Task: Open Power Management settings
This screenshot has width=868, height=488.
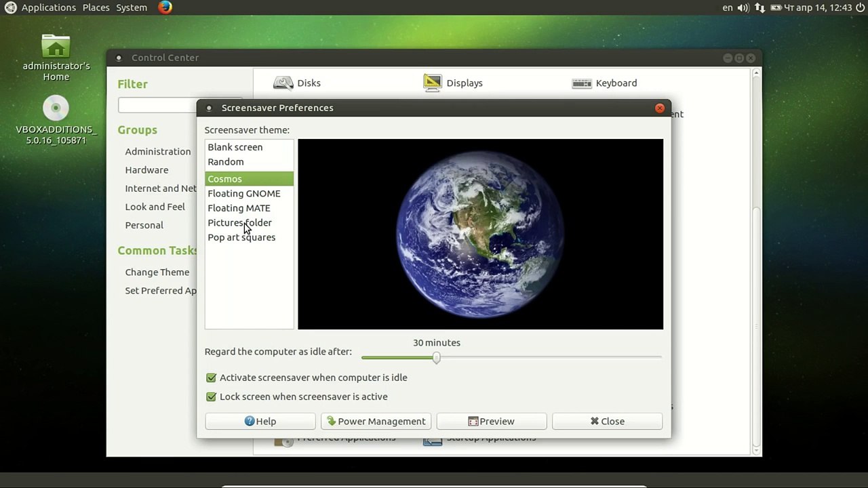Action: [x=376, y=421]
